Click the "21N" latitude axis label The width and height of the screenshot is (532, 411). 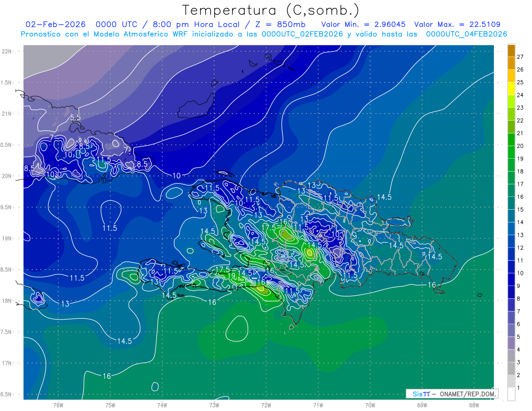point(8,114)
